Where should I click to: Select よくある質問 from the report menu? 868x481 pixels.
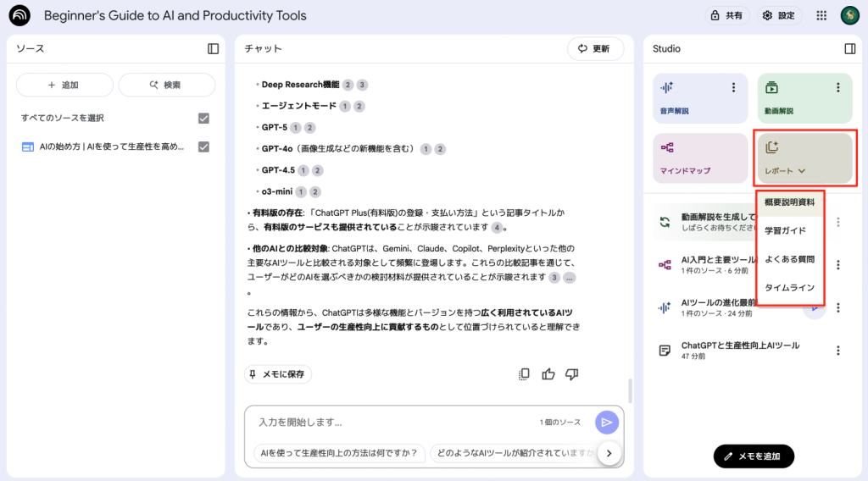click(789, 259)
